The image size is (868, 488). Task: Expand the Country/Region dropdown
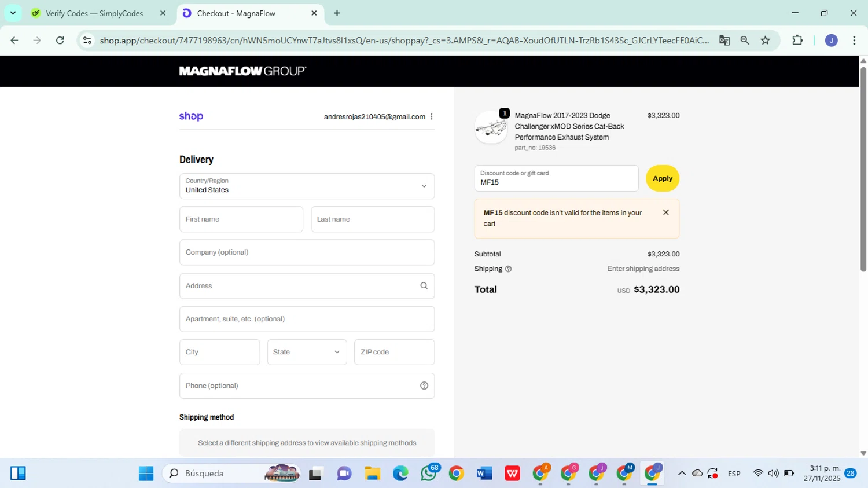(307, 186)
